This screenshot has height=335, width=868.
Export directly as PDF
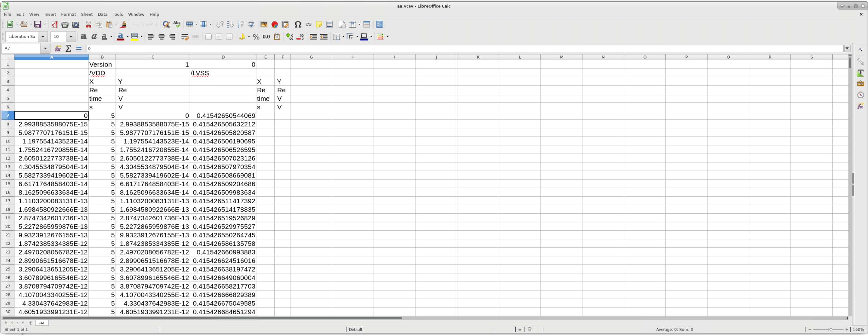point(54,24)
